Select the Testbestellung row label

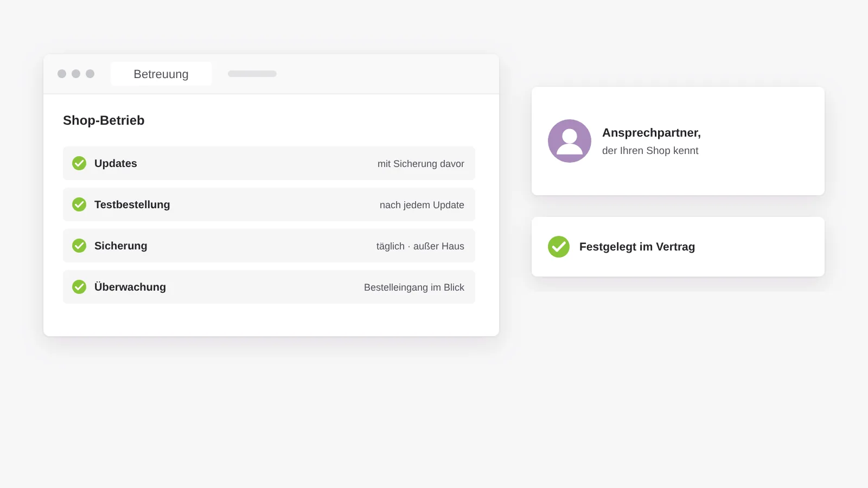(132, 204)
